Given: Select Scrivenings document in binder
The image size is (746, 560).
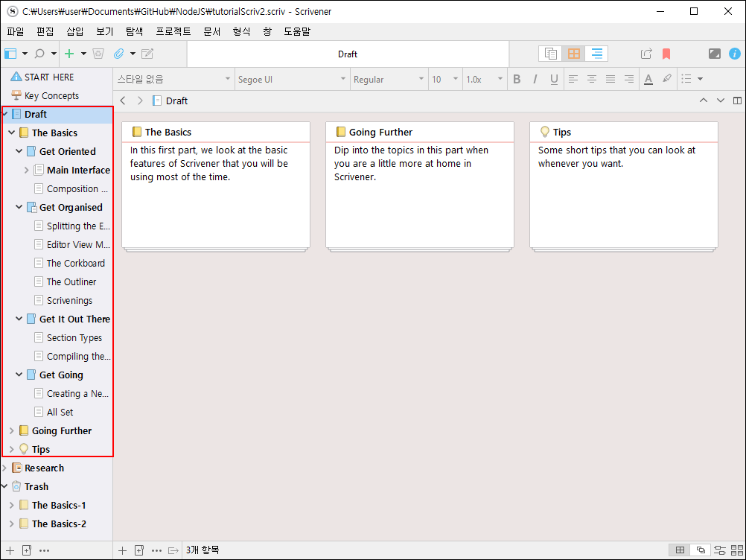Looking at the screenshot, I should pyautogui.click(x=69, y=300).
